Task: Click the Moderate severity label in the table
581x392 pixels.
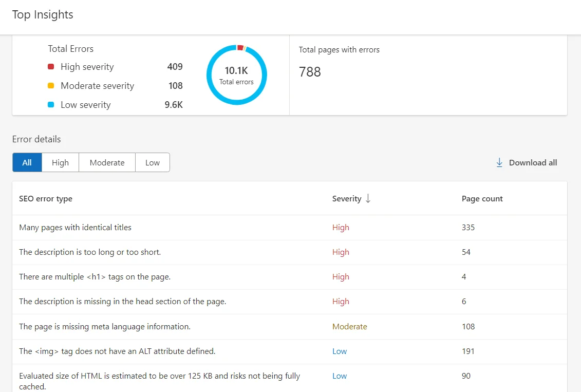Action: (x=349, y=326)
